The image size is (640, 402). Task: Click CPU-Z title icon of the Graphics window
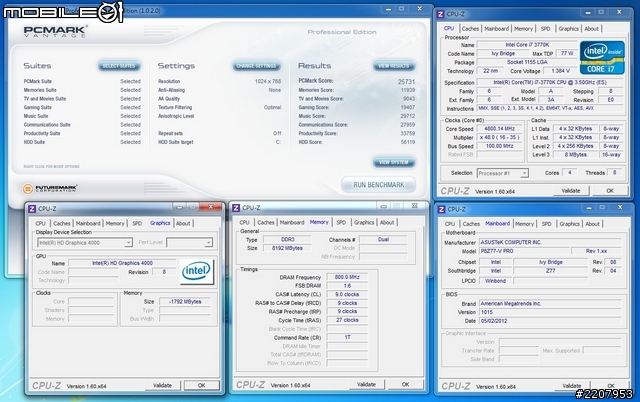pos(32,209)
